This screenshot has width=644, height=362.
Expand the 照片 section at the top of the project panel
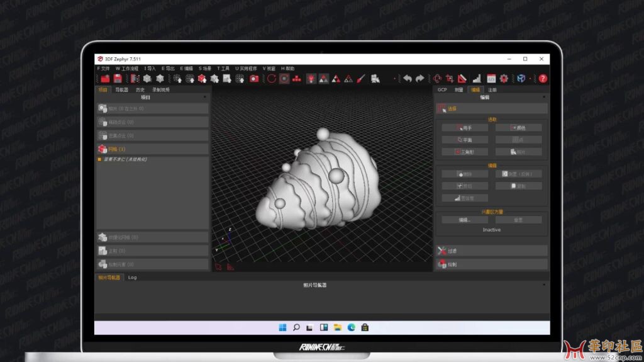pyautogui.click(x=152, y=108)
